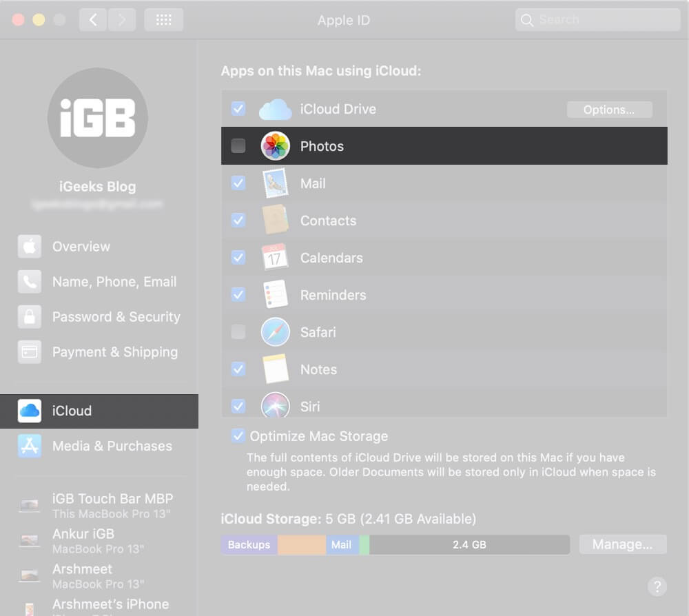Click the iGB profile avatar

coord(98,118)
